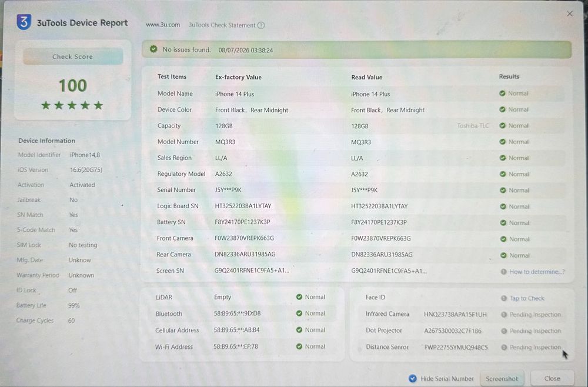Viewport: 588px width, 387px height.
Task: Click the Charge Cycles value 60
Action: tap(71, 321)
